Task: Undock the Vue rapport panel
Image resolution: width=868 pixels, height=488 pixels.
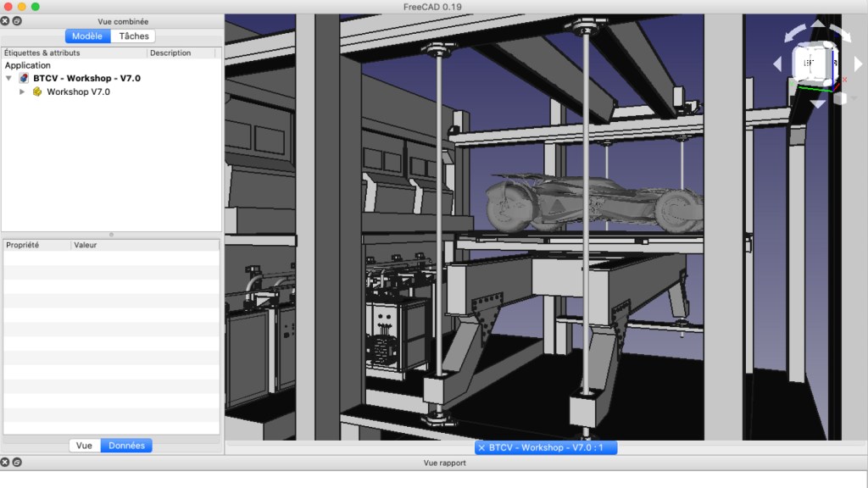Action: point(17,463)
